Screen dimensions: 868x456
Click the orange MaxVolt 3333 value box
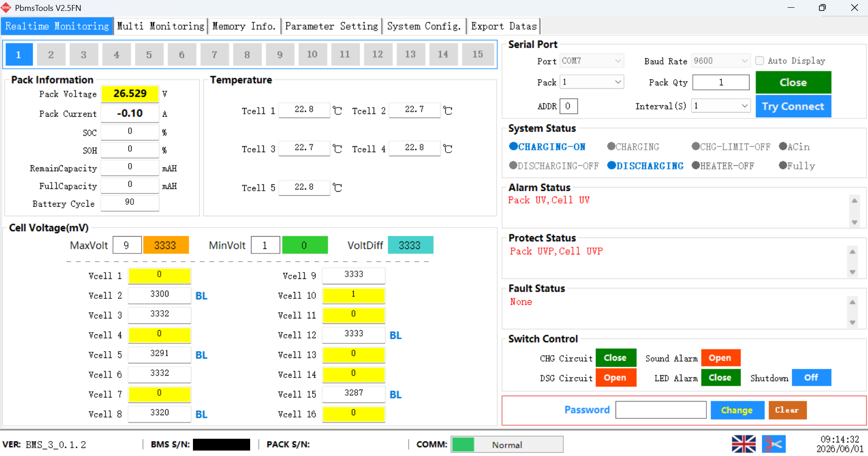(166, 245)
